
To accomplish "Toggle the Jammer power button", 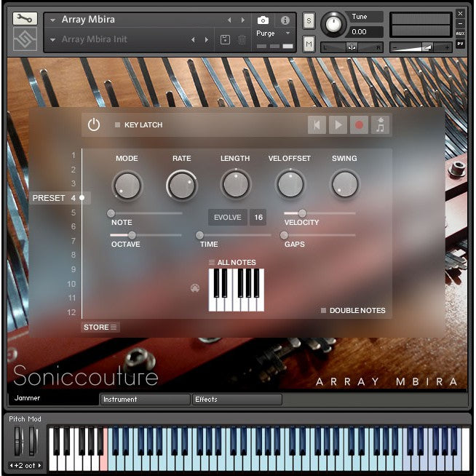I will 94,124.
